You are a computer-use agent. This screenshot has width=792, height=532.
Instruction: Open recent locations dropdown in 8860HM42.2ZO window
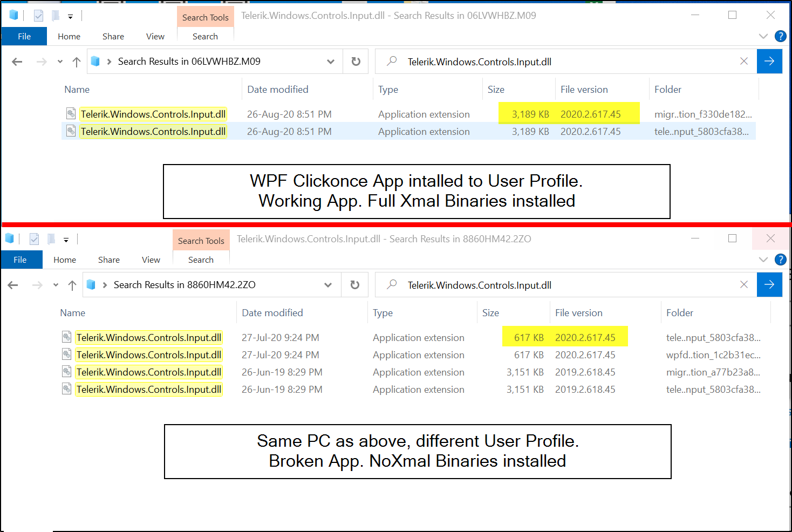click(56, 285)
